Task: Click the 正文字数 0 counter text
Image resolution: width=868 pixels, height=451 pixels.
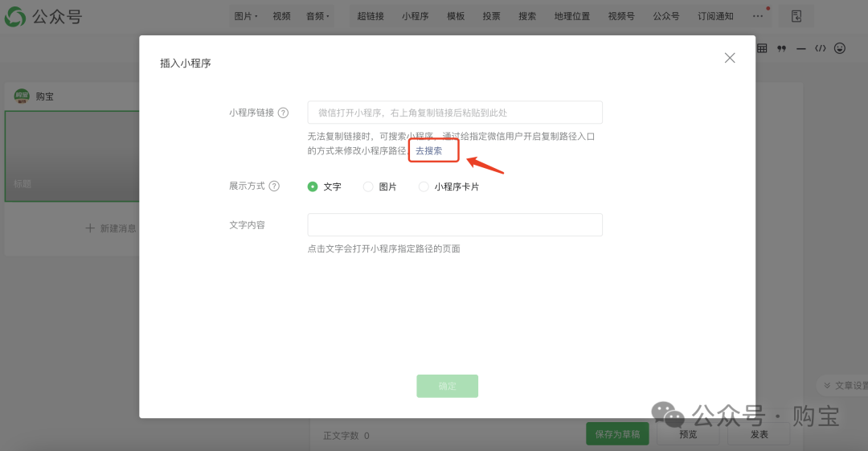Action: point(346,436)
